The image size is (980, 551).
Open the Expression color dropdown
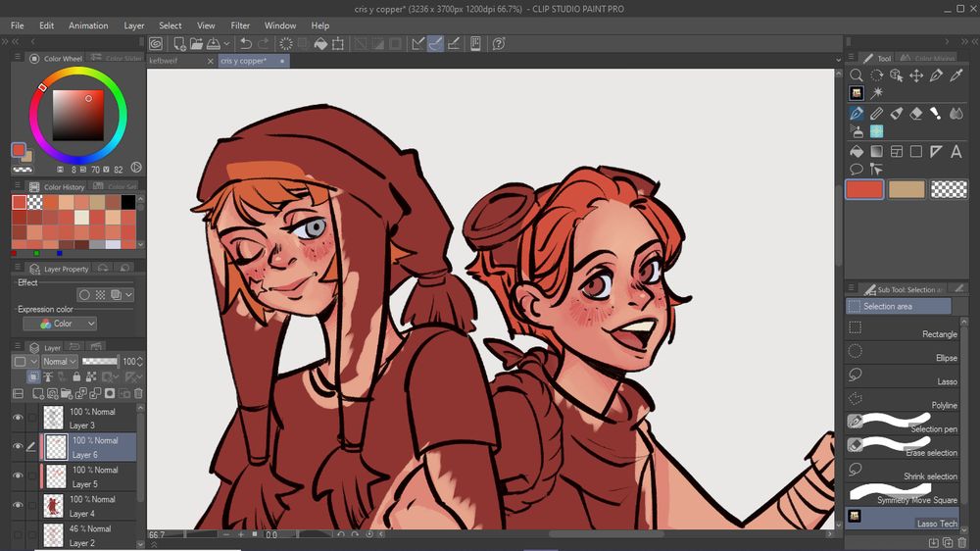tap(60, 324)
